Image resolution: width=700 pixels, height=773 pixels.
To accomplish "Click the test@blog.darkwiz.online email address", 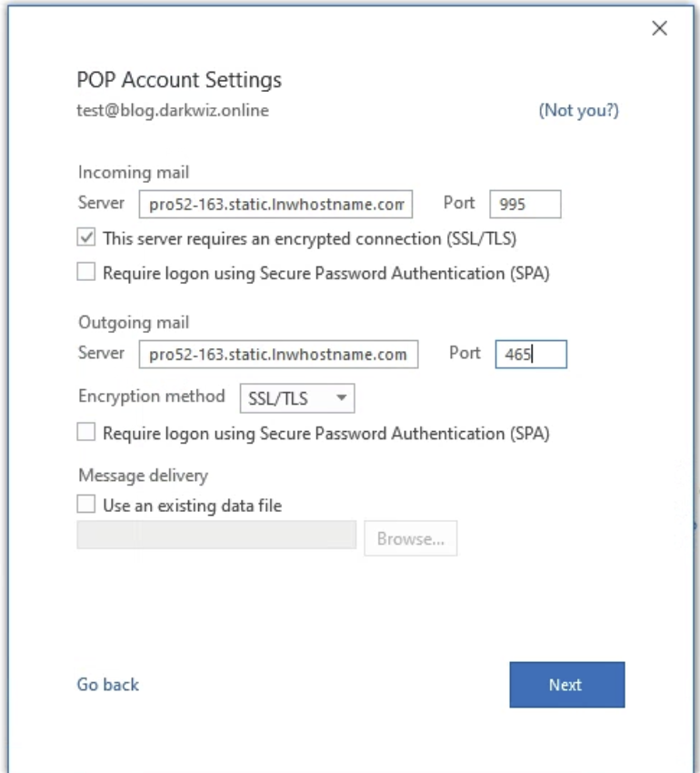I will tap(173, 111).
